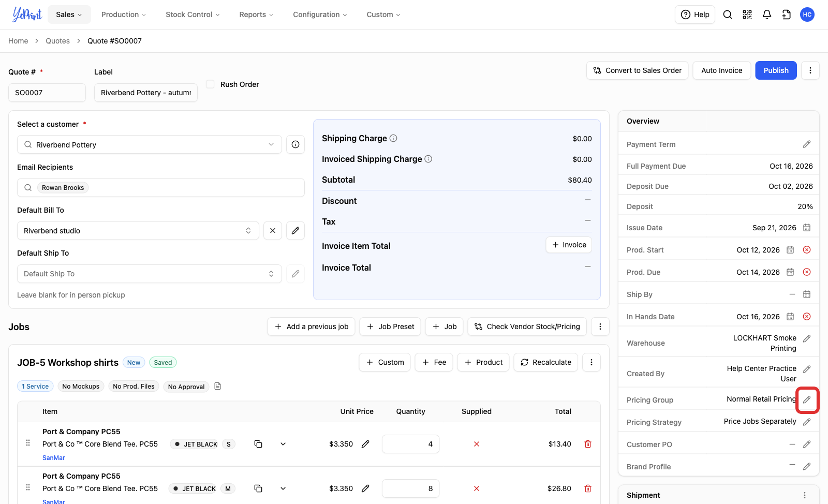Image resolution: width=828 pixels, height=504 pixels.
Task: Open the notifications bell
Action: [767, 14]
